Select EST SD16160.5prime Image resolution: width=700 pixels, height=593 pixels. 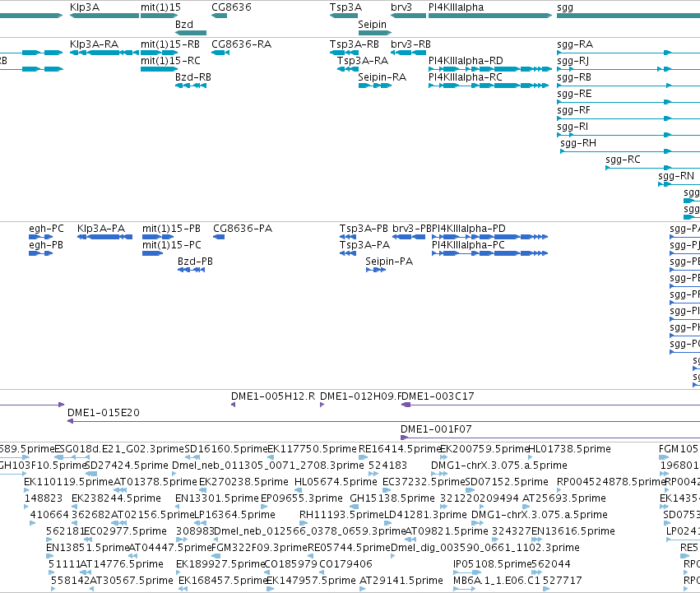[192, 457]
